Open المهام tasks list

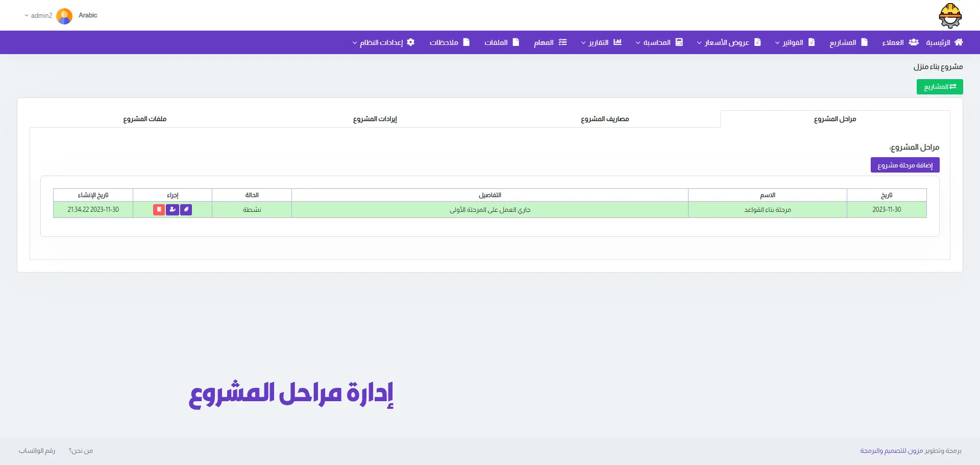pos(550,42)
